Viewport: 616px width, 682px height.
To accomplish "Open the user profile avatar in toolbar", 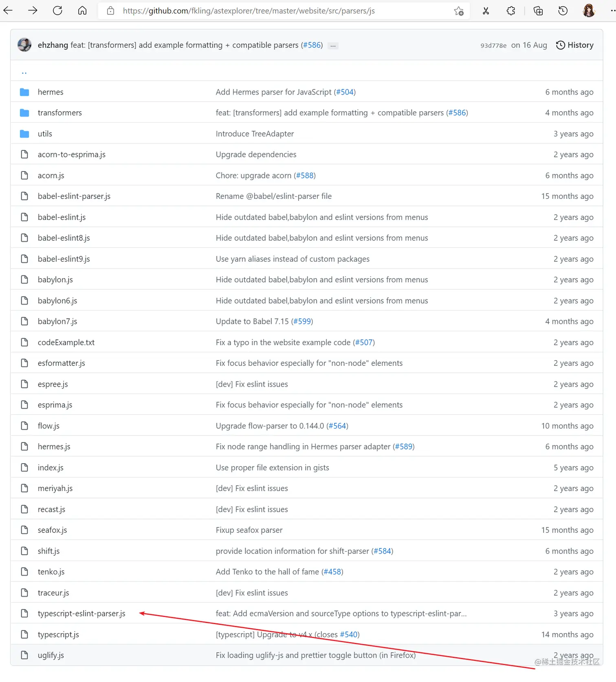I will pyautogui.click(x=589, y=11).
